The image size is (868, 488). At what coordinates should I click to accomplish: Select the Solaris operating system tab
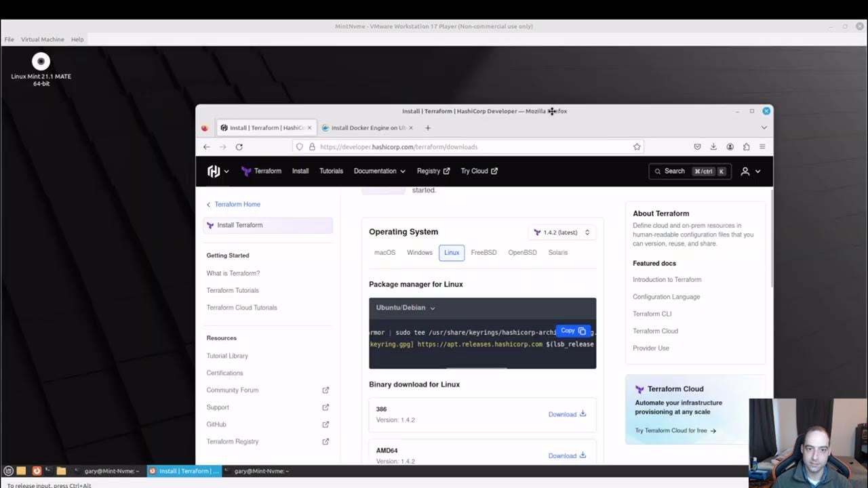pos(558,252)
